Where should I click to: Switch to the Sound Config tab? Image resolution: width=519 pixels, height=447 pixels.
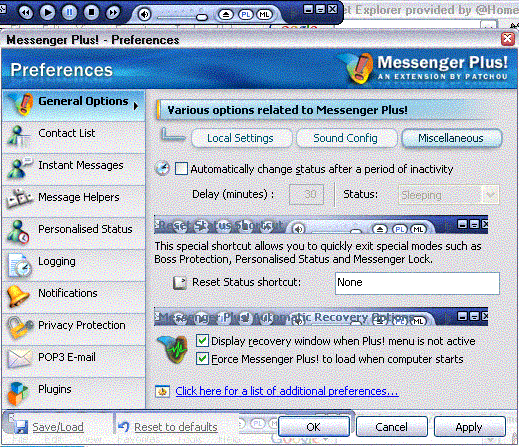[346, 138]
